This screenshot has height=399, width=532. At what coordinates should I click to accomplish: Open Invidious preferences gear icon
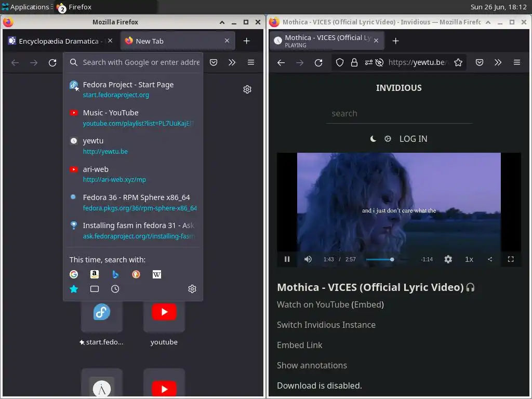point(388,139)
